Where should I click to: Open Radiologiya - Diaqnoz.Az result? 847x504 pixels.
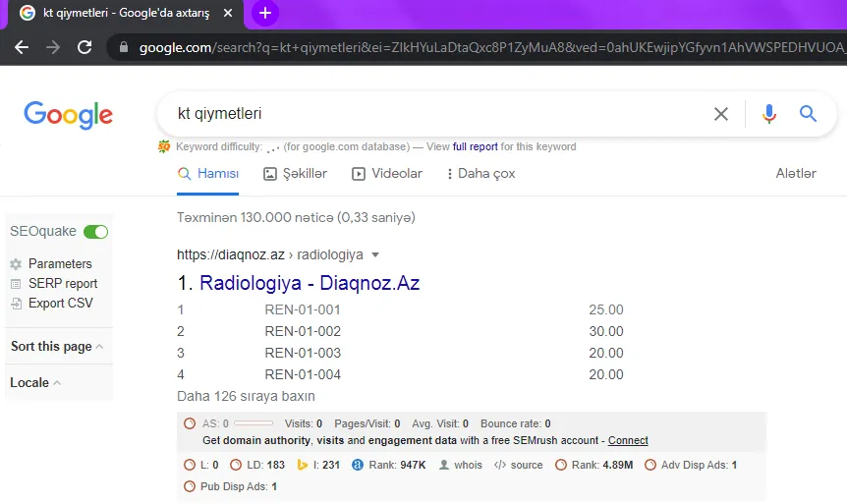pos(310,283)
